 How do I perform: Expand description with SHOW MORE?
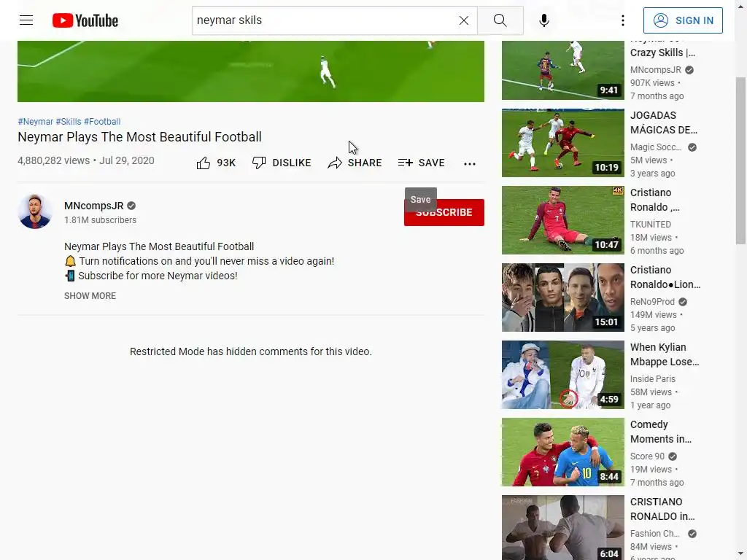point(90,296)
